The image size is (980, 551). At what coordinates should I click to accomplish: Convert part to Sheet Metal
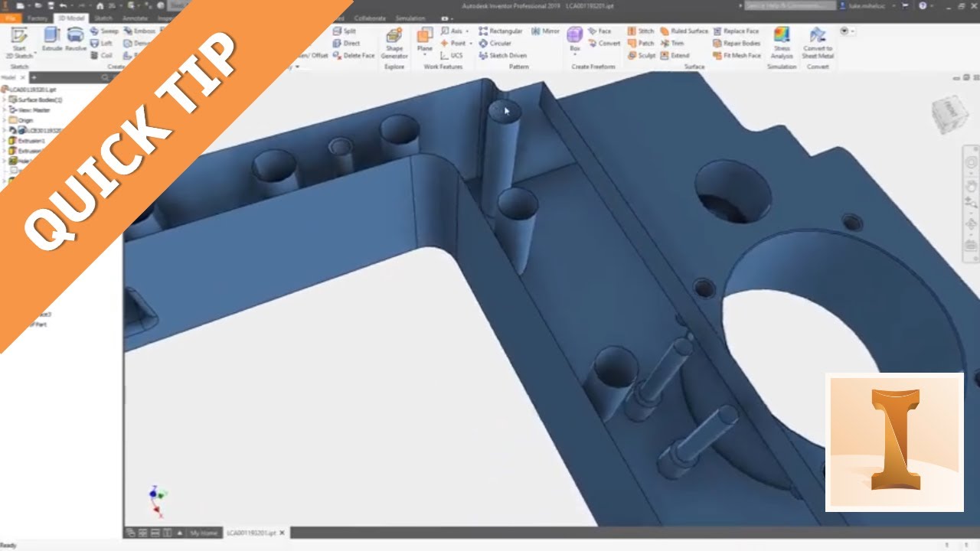818,43
